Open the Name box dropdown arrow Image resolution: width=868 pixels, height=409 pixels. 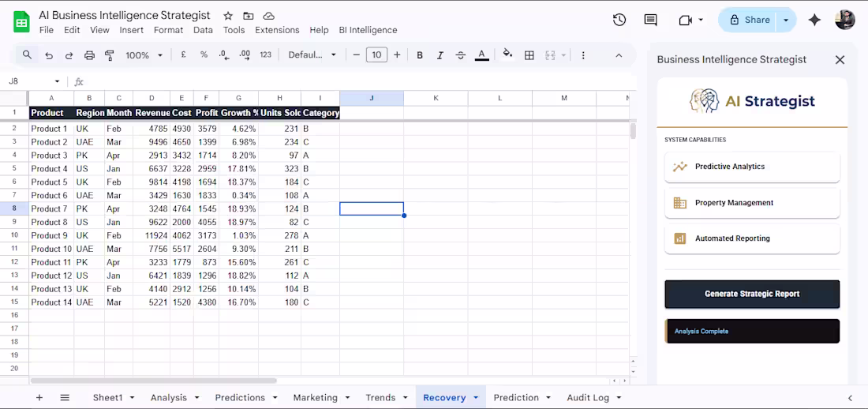click(57, 81)
